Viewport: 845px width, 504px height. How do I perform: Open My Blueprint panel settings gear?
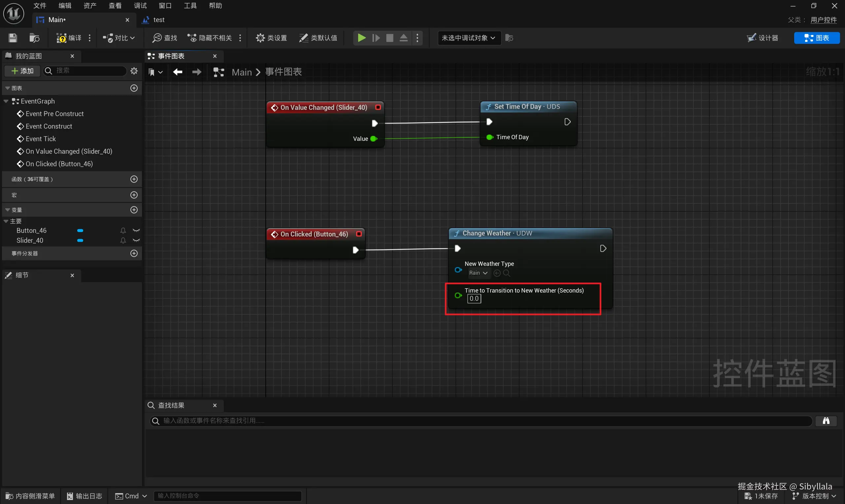click(x=134, y=71)
